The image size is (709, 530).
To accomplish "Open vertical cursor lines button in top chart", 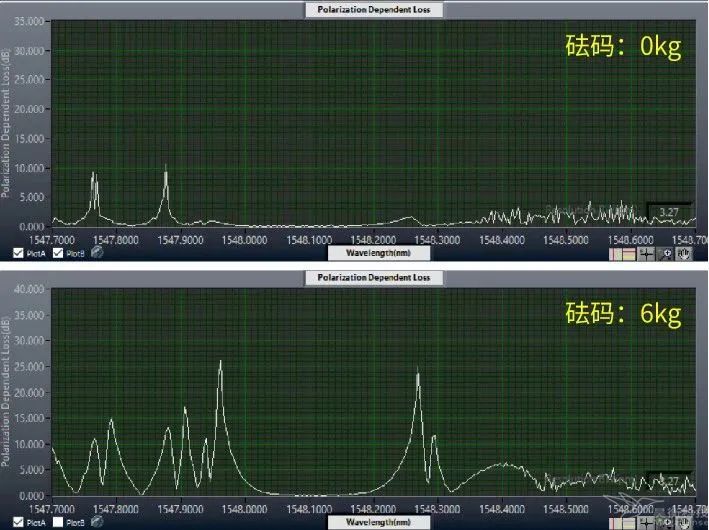I will tap(615, 254).
